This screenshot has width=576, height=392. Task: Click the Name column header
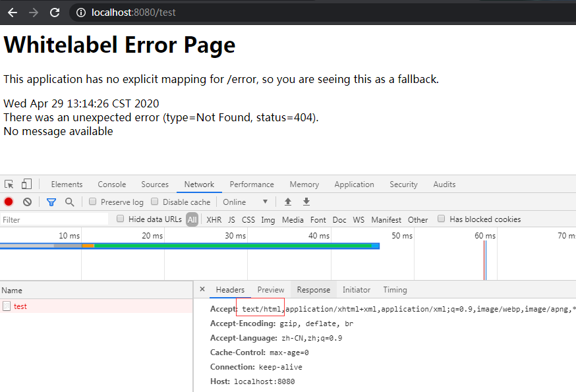(x=96, y=291)
